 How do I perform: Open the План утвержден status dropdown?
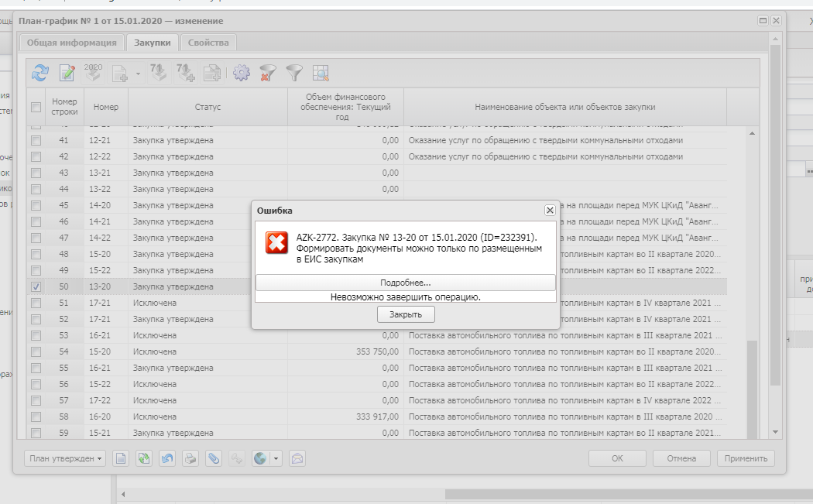click(x=65, y=458)
